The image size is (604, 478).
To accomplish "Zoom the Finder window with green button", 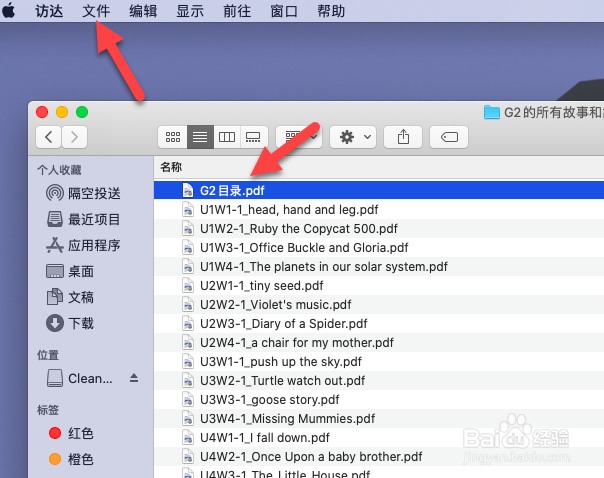I will click(82, 112).
